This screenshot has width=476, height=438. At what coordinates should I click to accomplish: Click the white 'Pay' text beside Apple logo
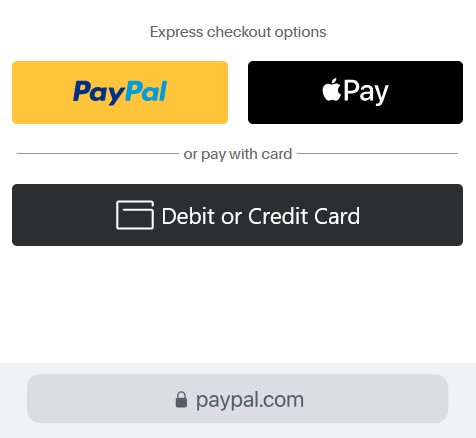point(366,91)
